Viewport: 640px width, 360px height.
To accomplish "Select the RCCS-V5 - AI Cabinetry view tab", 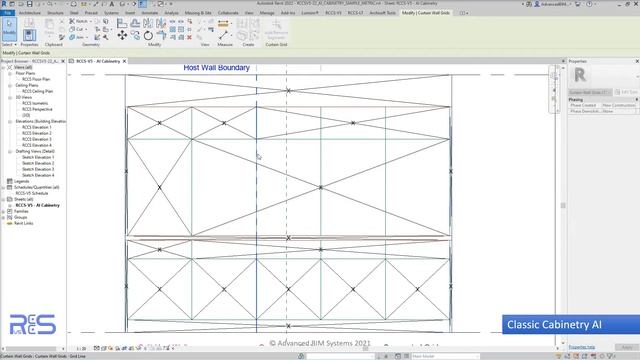I will click(x=98, y=61).
